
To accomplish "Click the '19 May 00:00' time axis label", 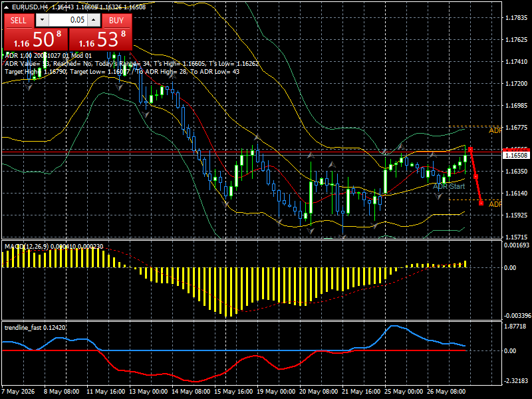I will tap(276, 392).
